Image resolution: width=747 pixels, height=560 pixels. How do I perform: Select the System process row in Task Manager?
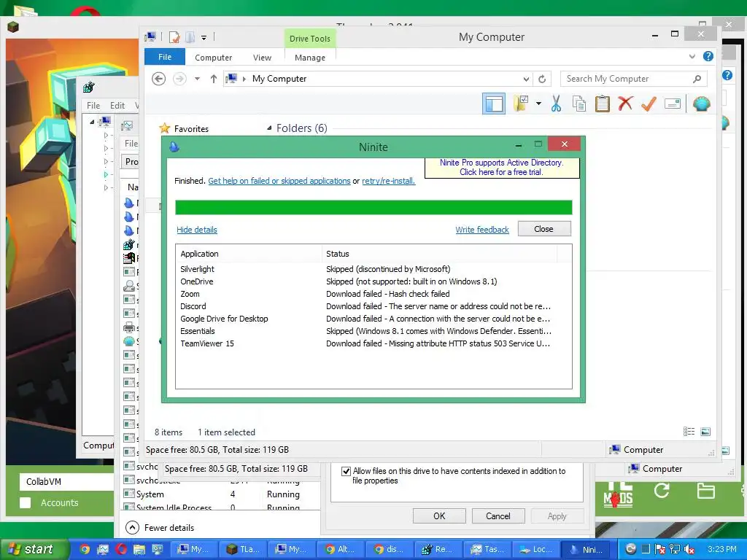click(222, 494)
